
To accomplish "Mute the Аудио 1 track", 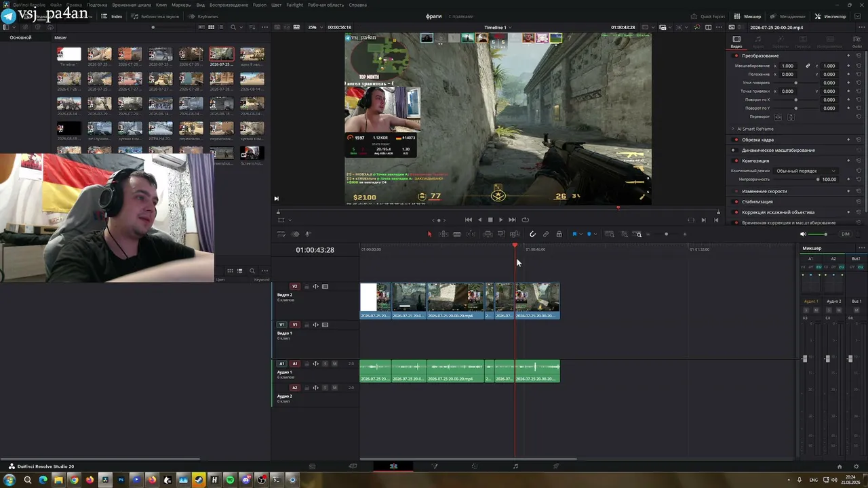I will pyautogui.click(x=334, y=364).
